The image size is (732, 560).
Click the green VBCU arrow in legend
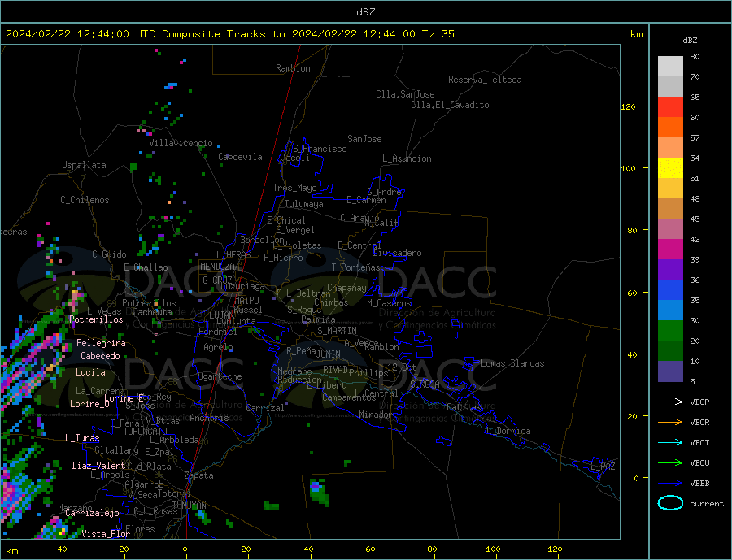pyautogui.click(x=670, y=463)
